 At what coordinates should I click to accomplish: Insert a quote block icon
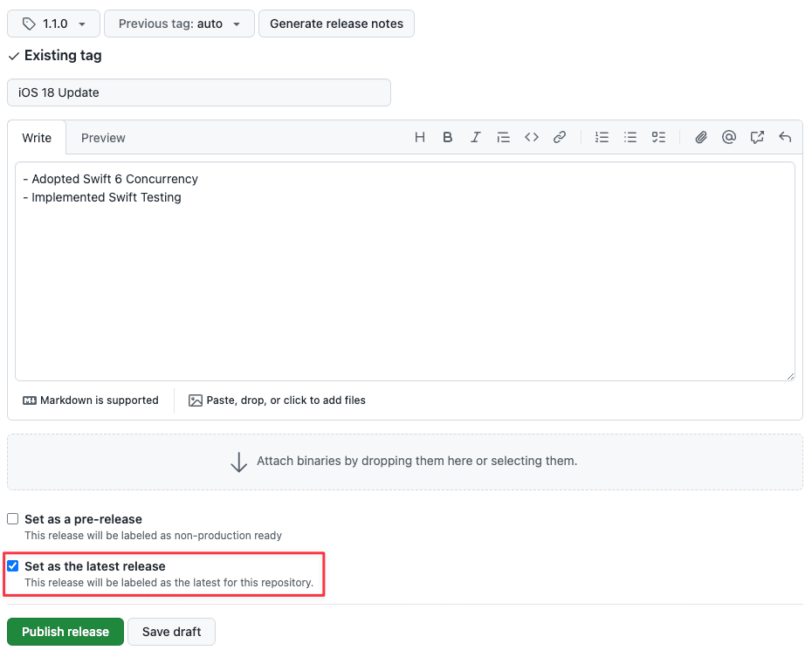tap(504, 137)
